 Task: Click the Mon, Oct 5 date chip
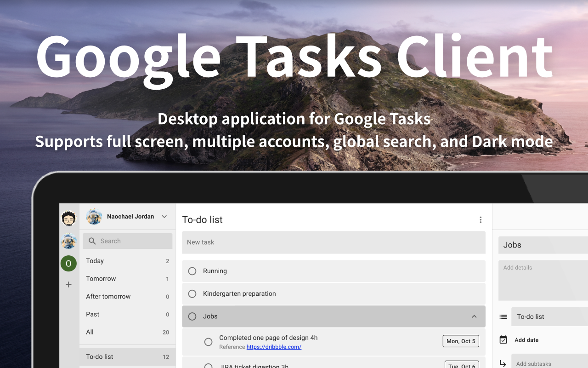461,341
